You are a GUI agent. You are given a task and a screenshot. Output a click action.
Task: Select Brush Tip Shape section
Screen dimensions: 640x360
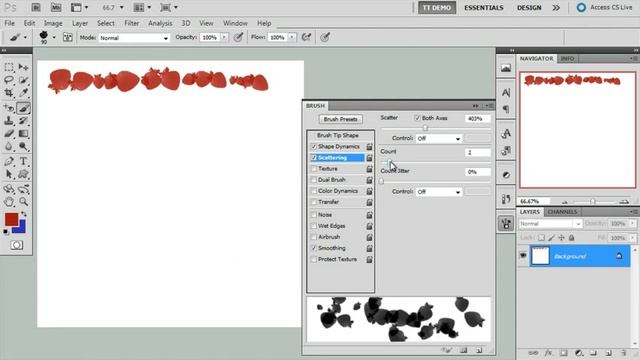(338, 135)
